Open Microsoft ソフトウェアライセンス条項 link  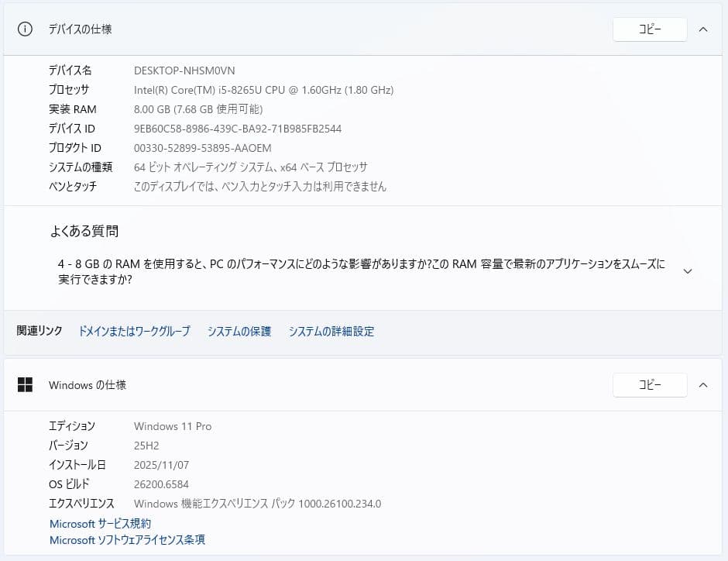point(128,540)
